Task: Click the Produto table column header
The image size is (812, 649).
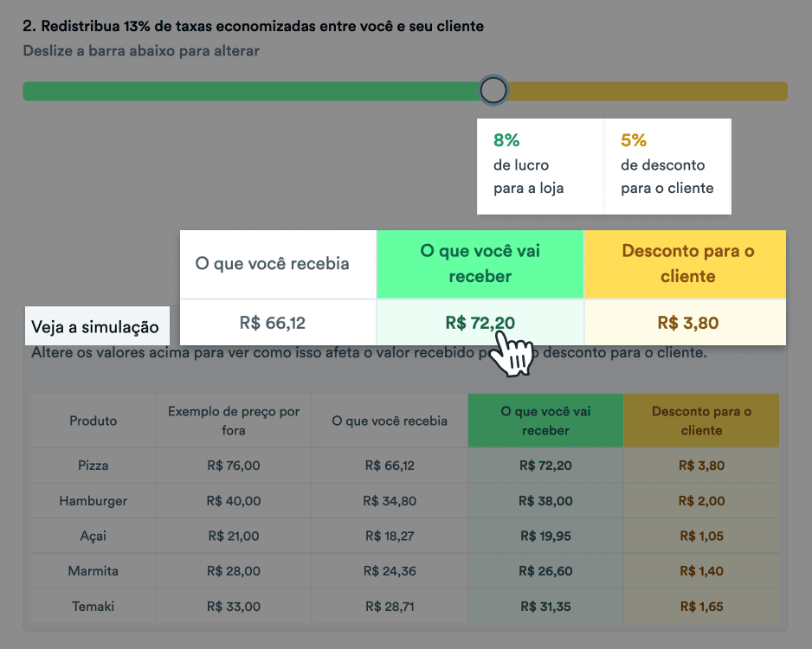Action: tap(93, 421)
